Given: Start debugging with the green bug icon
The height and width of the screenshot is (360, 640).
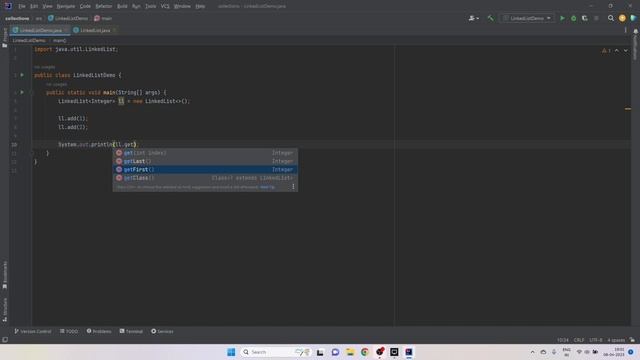Looking at the screenshot, I should tap(573, 18).
